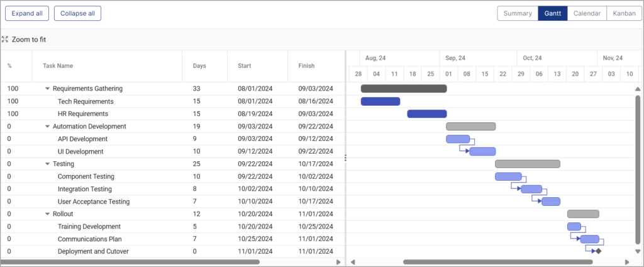
Task: Select the Tech Requirements task name
Action: tap(86, 101)
